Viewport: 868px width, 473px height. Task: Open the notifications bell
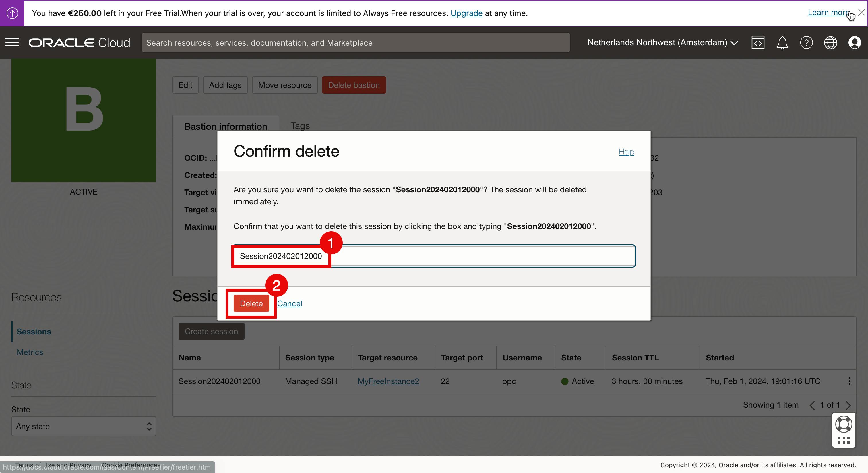[782, 43]
